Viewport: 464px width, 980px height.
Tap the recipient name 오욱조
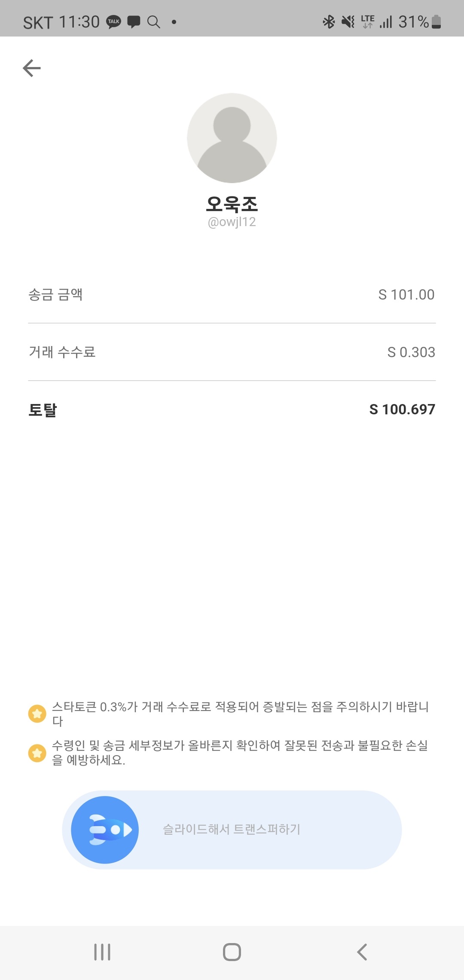pyautogui.click(x=232, y=204)
